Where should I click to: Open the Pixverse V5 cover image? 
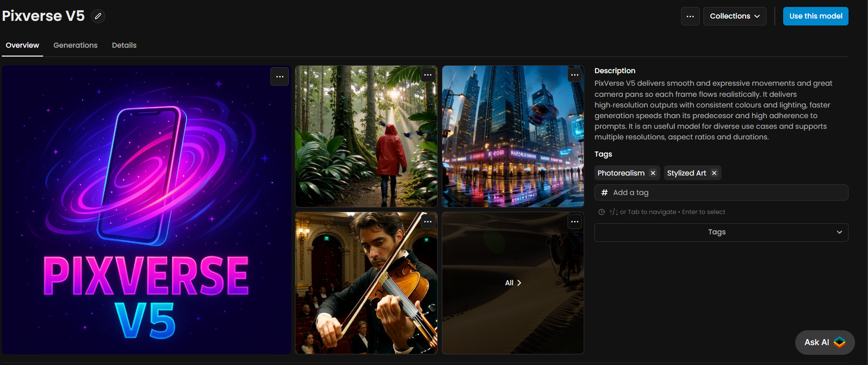(147, 210)
